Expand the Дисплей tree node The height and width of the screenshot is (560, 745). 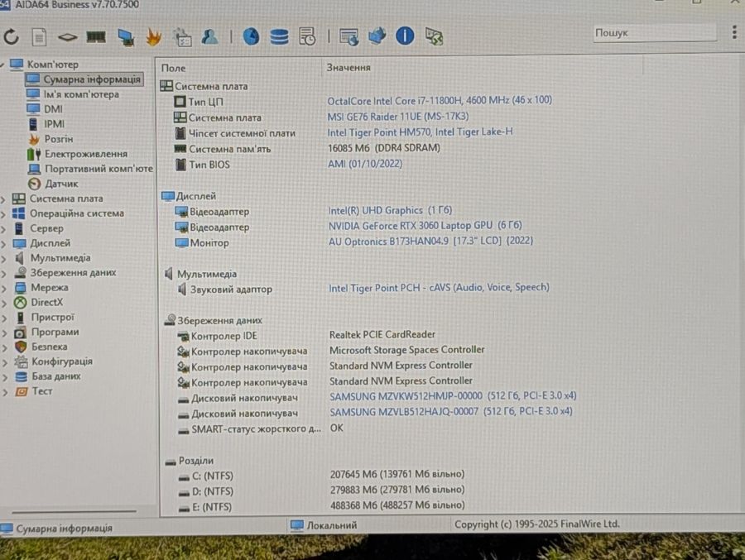click(4, 245)
